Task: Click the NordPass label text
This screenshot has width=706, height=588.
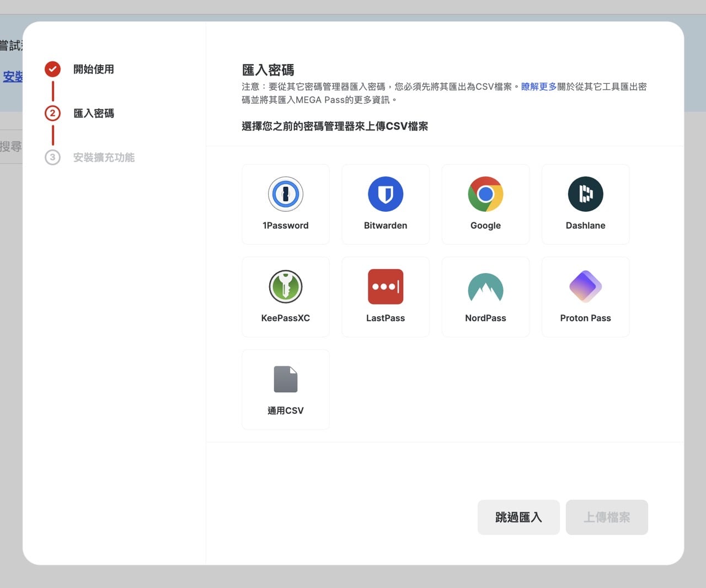Action: tap(485, 318)
